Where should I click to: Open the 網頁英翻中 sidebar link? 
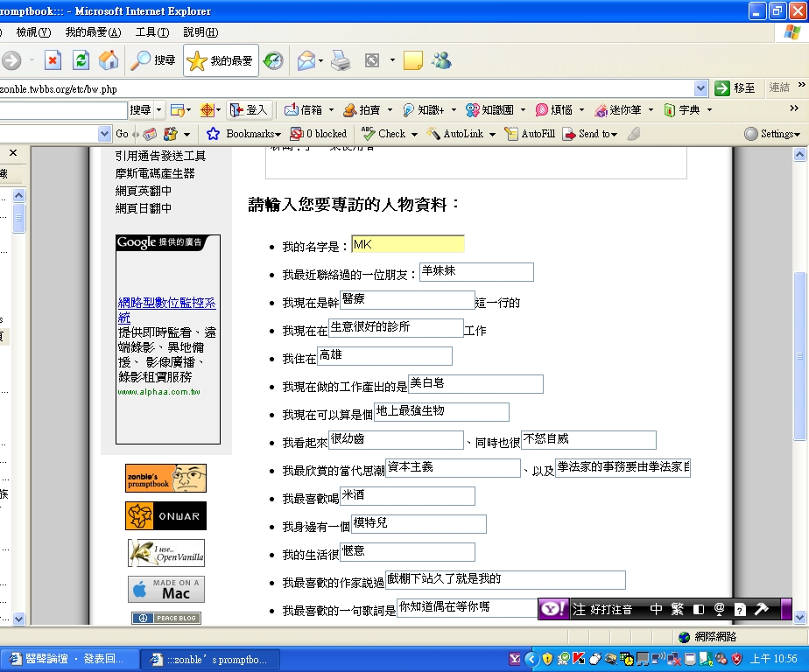coord(144,191)
